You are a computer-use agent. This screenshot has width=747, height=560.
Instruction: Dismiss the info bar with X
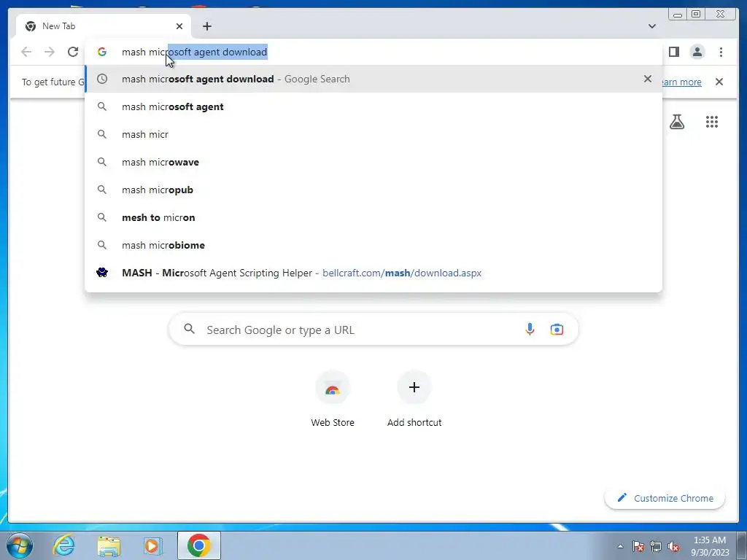coord(719,82)
